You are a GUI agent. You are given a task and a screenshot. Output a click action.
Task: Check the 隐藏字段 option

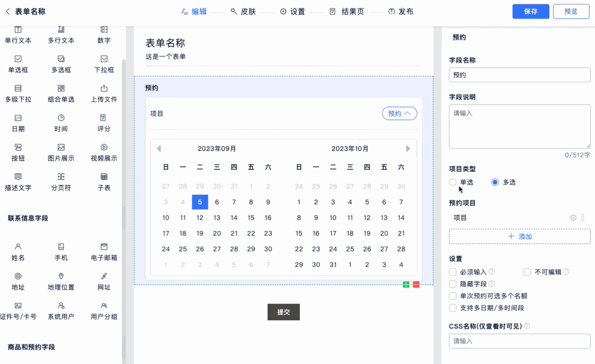point(453,284)
